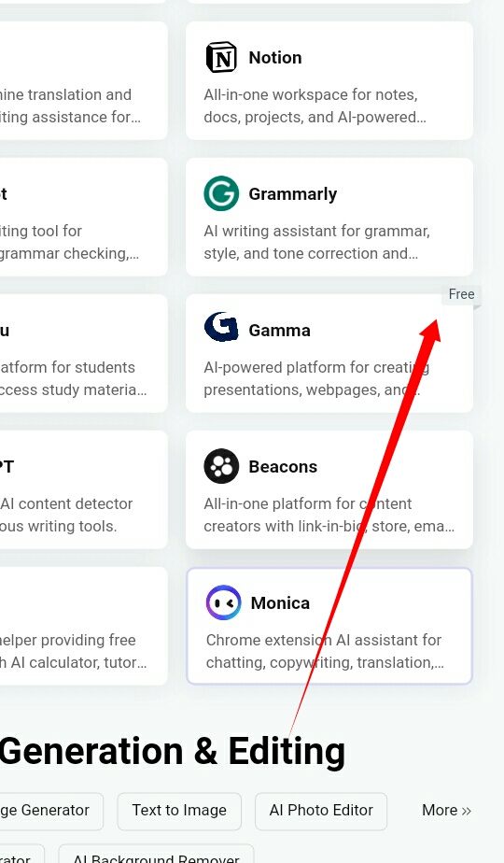Click the Monica face logo icon
The image size is (504, 863).
coord(223,602)
